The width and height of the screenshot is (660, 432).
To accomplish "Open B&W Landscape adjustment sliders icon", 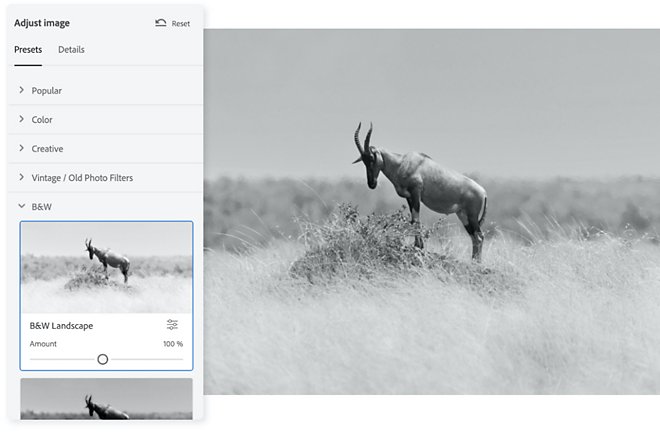I will (172, 325).
